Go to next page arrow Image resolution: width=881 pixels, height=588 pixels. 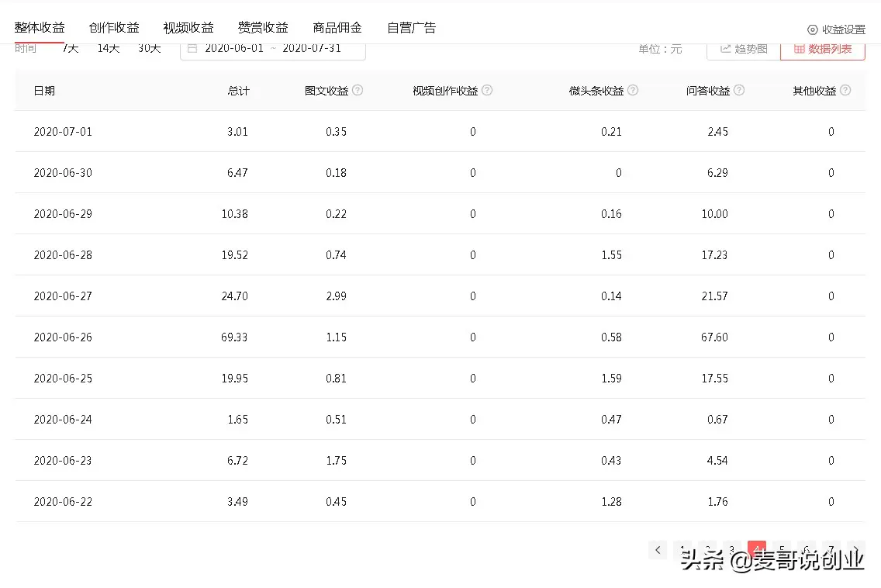pyautogui.click(x=855, y=550)
